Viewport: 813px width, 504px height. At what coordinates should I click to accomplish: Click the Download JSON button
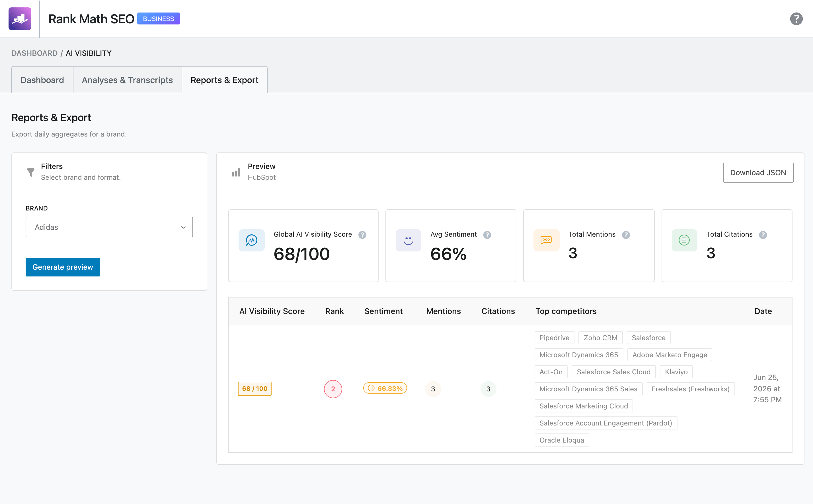758,173
